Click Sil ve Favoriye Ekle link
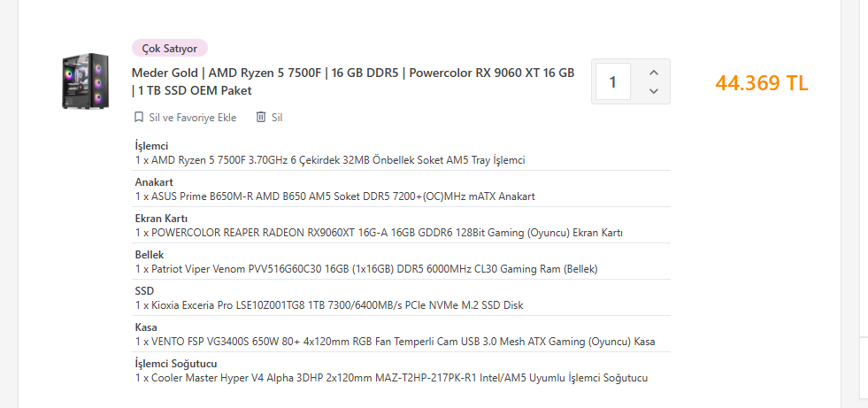This screenshot has height=408, width=868. (192, 118)
